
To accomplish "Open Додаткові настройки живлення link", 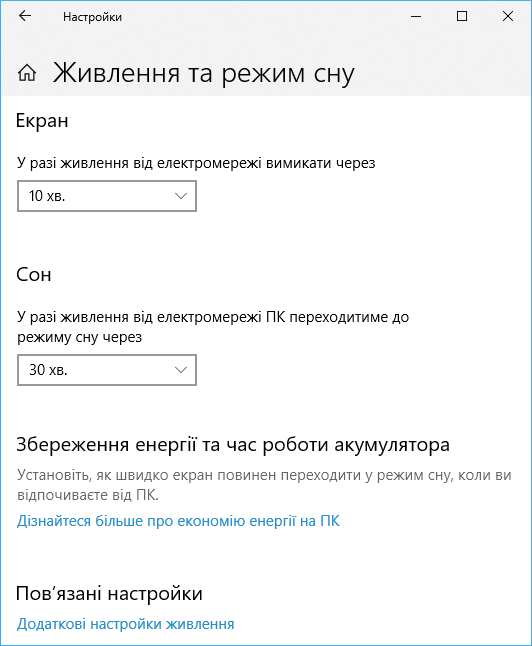I will tap(125, 624).
